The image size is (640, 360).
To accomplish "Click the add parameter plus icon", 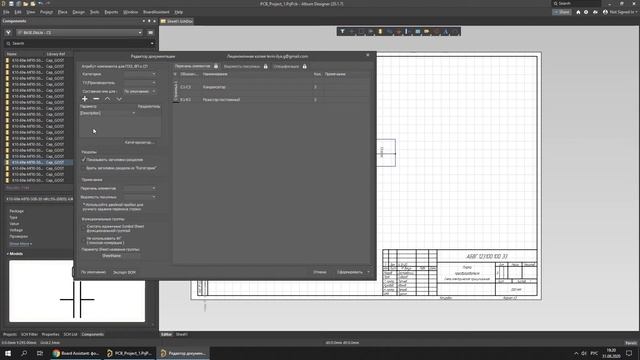I will point(84,99).
